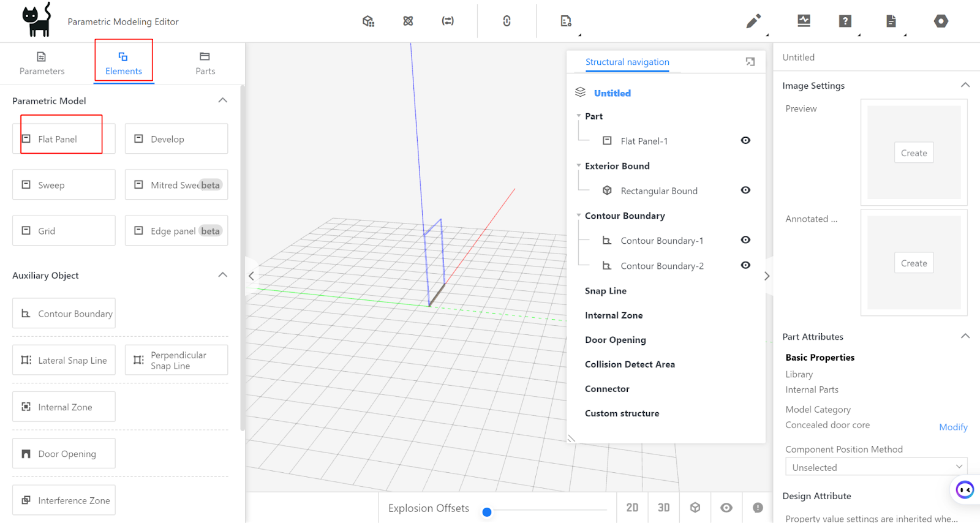Screen dimensions: 980x523
Task: Select the Door Opening auxiliary object
Action: 64,454
